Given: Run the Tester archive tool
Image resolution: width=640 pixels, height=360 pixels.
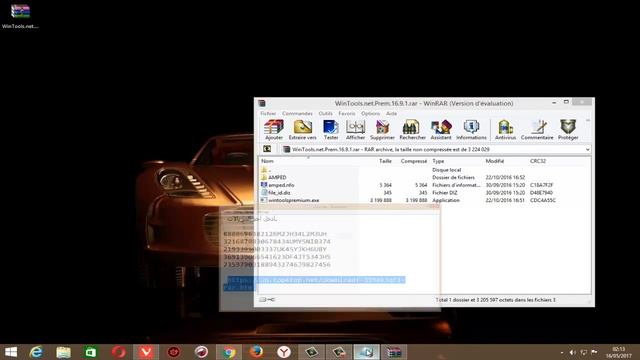Looking at the screenshot, I should (x=331, y=130).
